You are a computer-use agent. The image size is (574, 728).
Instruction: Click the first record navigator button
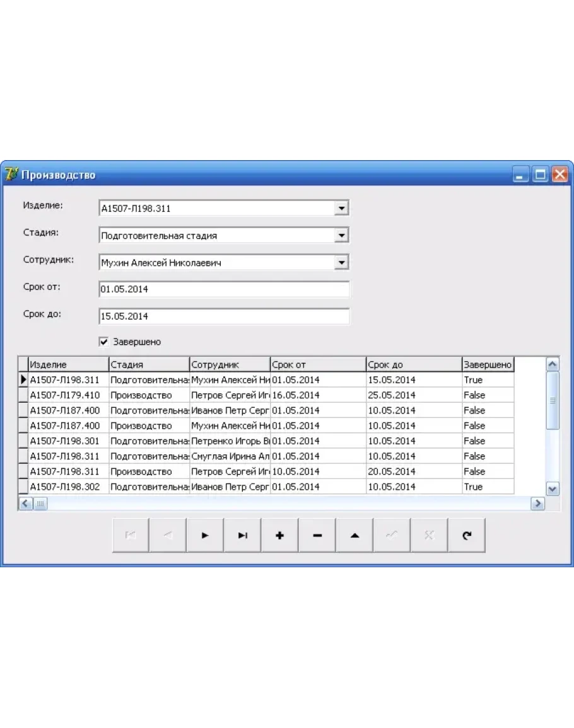pos(131,535)
